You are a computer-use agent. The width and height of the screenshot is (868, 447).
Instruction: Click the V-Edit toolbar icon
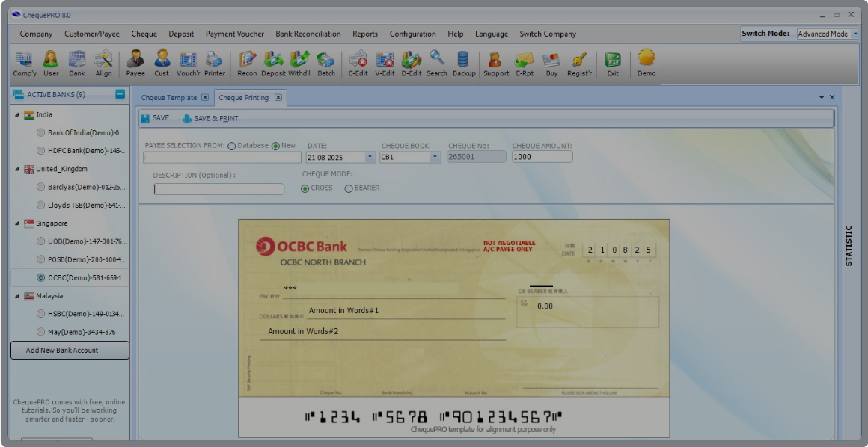click(384, 63)
